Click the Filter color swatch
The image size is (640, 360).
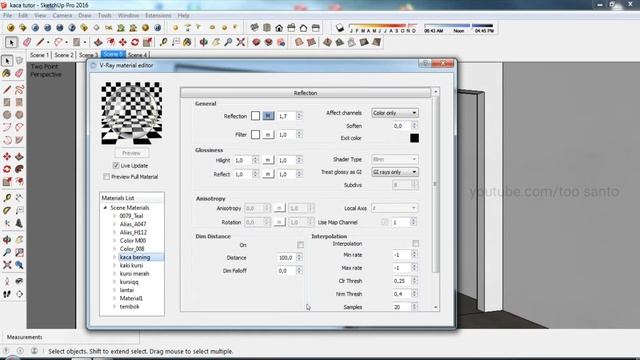[x=256, y=134]
